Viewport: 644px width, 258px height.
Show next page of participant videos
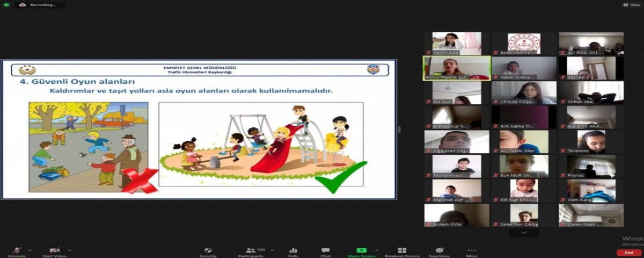[524, 233]
